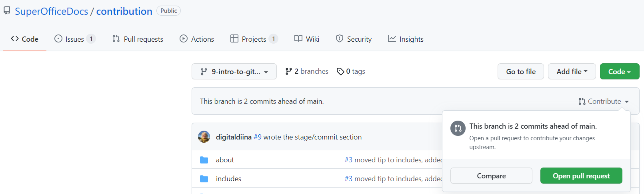Click the Issues count badge showing 1
Screen dimensions: 644x194
[91, 39]
